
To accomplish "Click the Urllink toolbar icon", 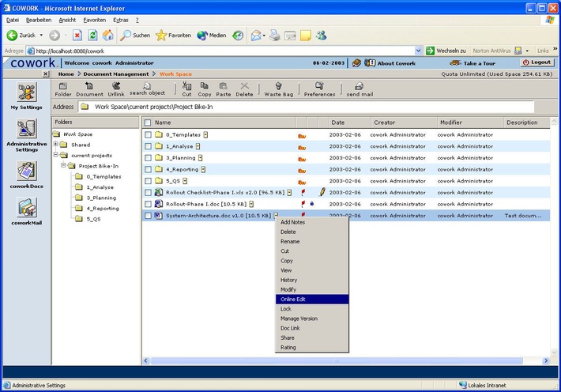I will (x=116, y=89).
